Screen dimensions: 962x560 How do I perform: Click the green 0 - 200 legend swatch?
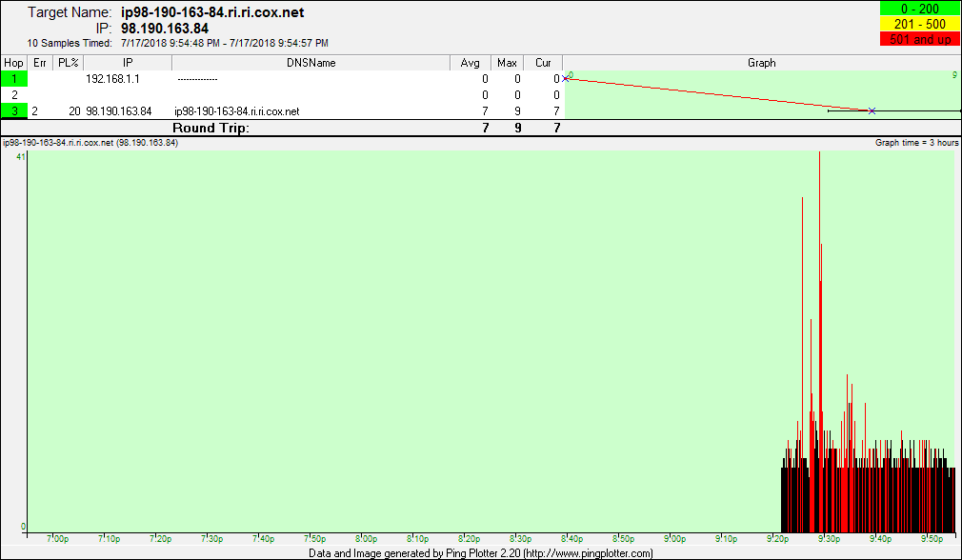[917, 10]
